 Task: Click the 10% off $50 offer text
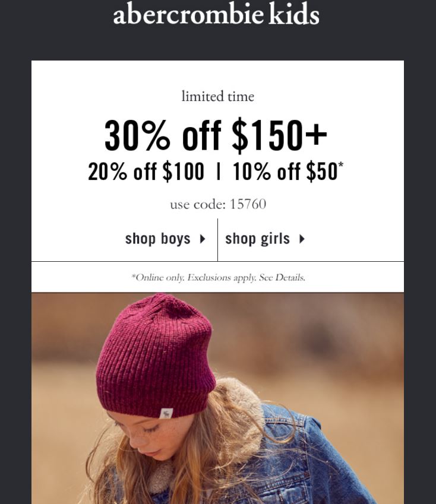pos(285,172)
